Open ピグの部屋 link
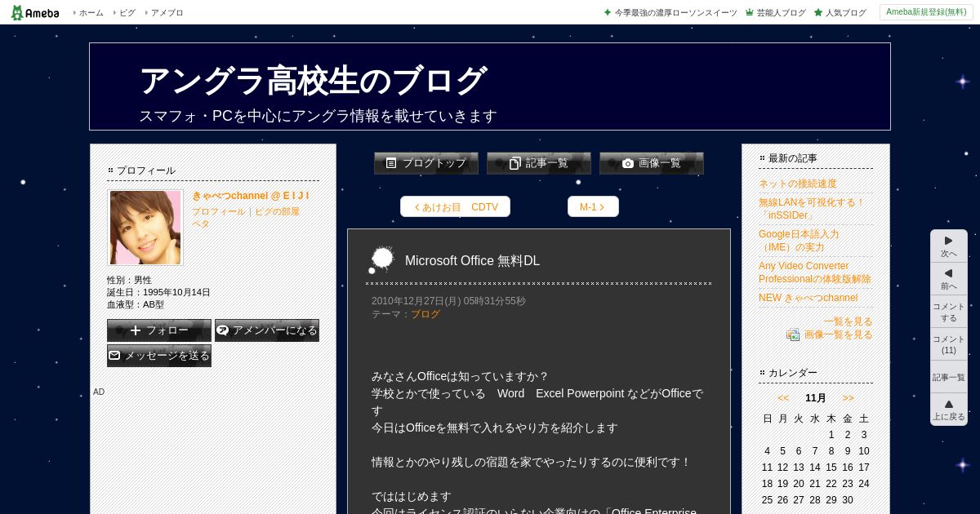This screenshot has height=514, width=980. click(x=277, y=211)
